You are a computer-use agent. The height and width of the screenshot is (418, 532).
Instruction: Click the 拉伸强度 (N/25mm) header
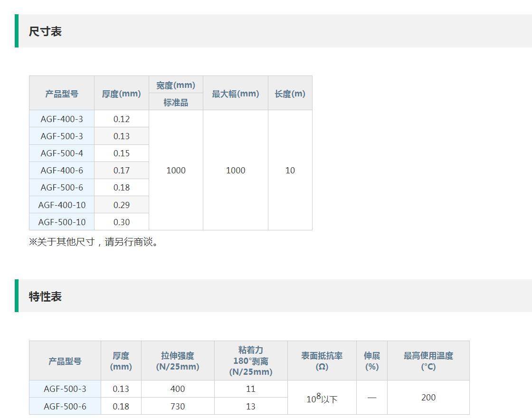pos(178,361)
